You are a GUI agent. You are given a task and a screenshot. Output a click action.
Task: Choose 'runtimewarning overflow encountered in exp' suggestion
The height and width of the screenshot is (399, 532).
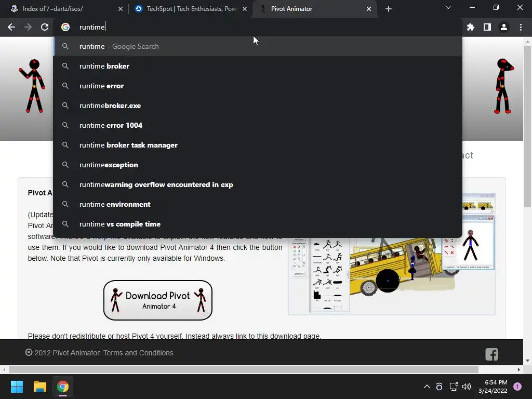coord(258,184)
